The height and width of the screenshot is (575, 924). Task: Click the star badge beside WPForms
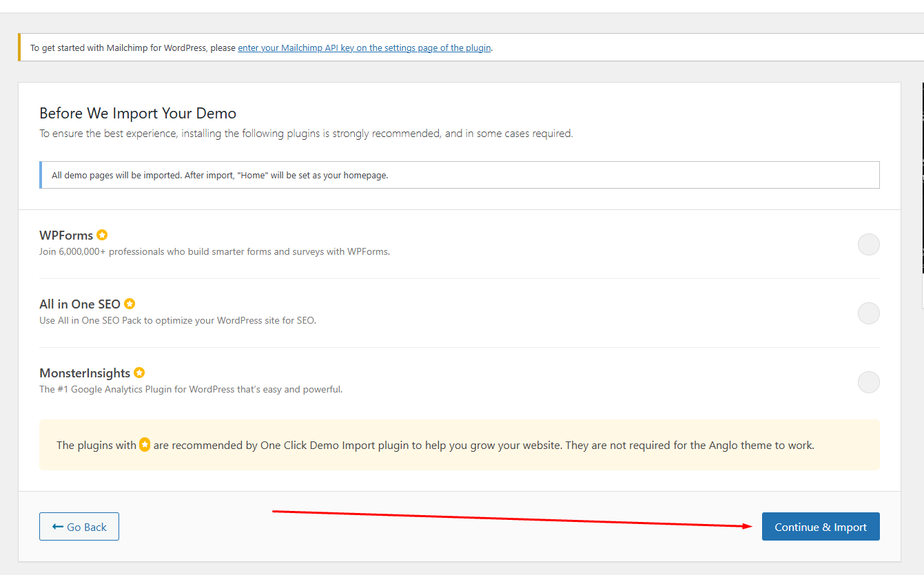click(x=102, y=235)
